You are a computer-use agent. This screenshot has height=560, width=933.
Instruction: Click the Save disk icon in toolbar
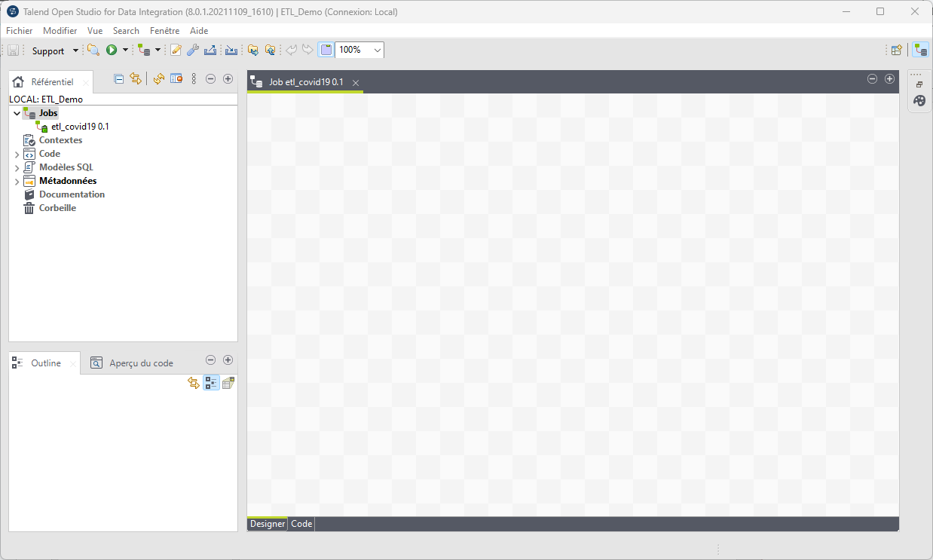[x=13, y=50]
